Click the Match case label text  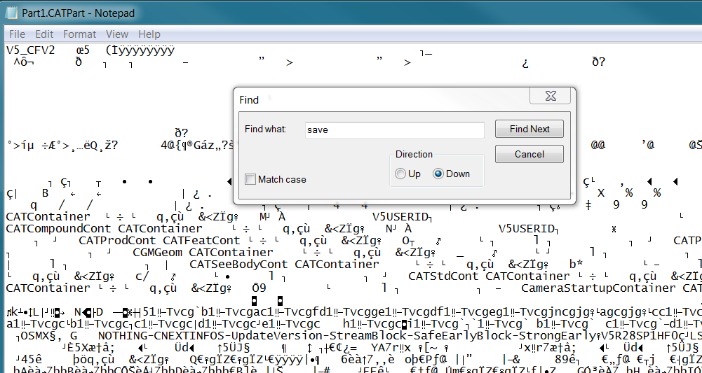pos(282,180)
